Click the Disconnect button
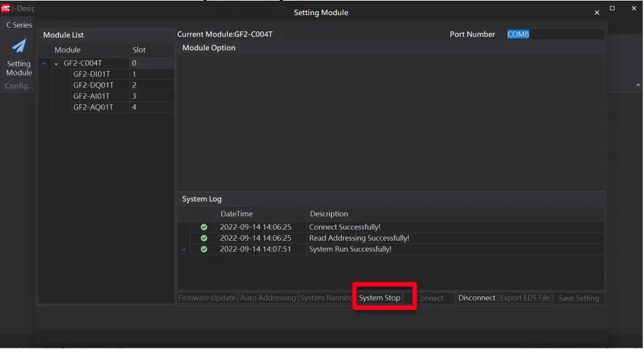Screen dimensions: 644x354 [477, 298]
